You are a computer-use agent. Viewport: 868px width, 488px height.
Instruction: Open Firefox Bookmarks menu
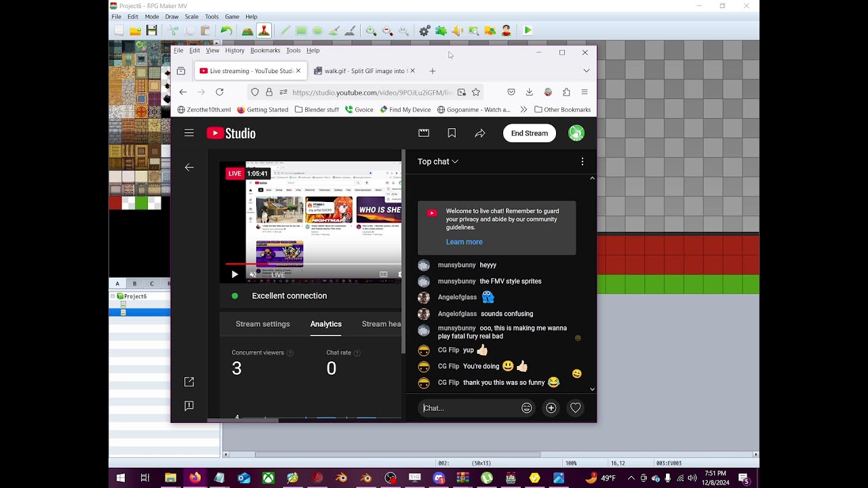pyautogui.click(x=265, y=50)
